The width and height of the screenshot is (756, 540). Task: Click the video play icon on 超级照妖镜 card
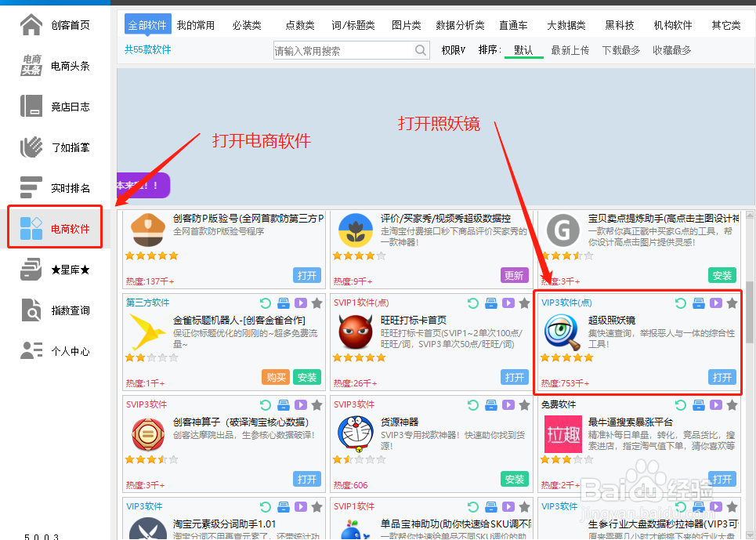point(716,303)
